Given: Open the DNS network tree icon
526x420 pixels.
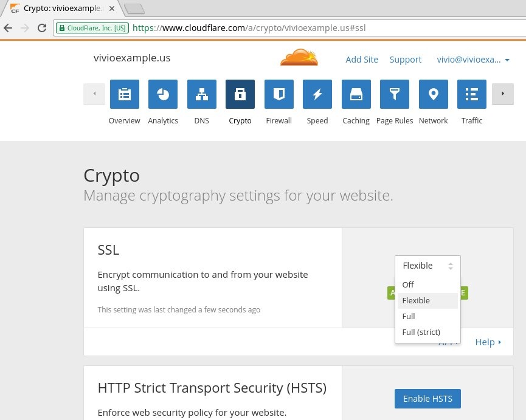Looking at the screenshot, I should pyautogui.click(x=202, y=94).
